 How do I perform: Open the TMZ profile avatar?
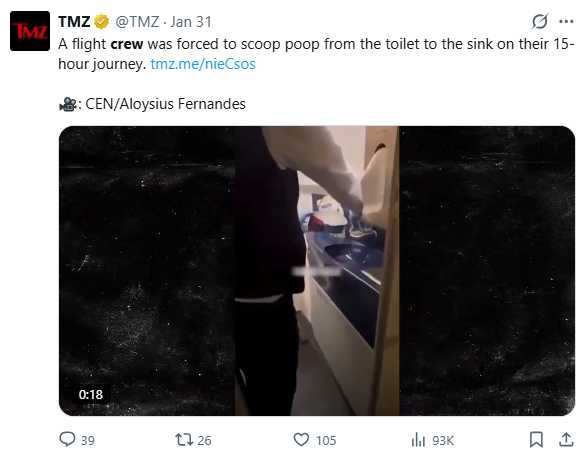30,31
